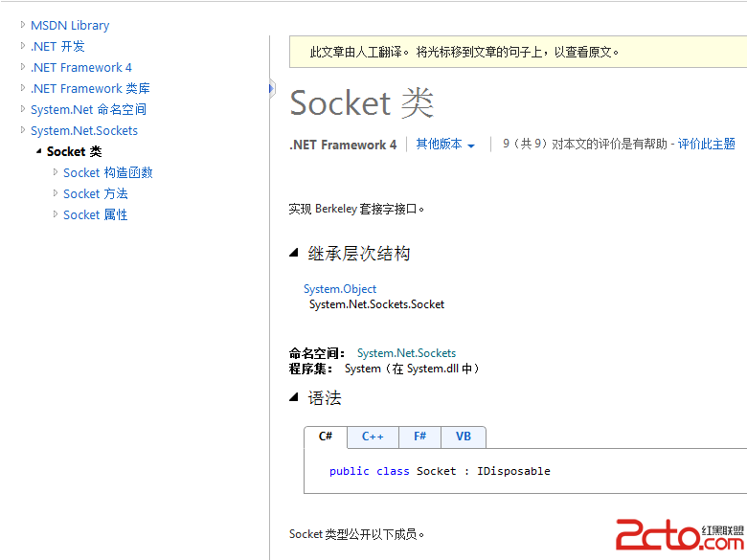Open .NET Framework 4 in sidebar
This screenshot has height=560, width=747.
click(81, 68)
